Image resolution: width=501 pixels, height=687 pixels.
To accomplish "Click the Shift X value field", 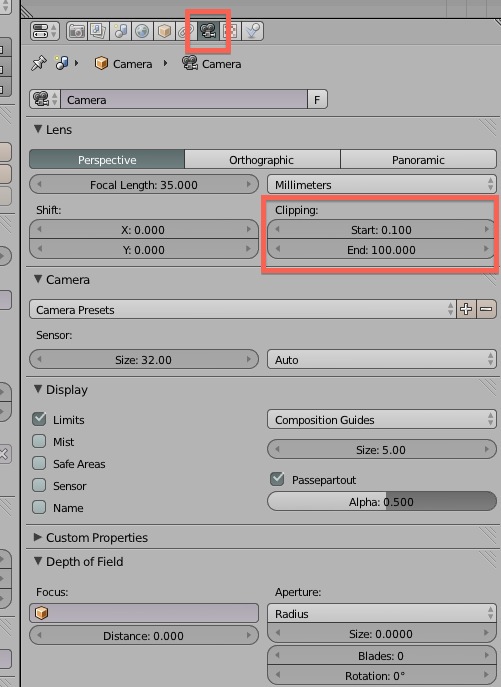I will [144, 230].
